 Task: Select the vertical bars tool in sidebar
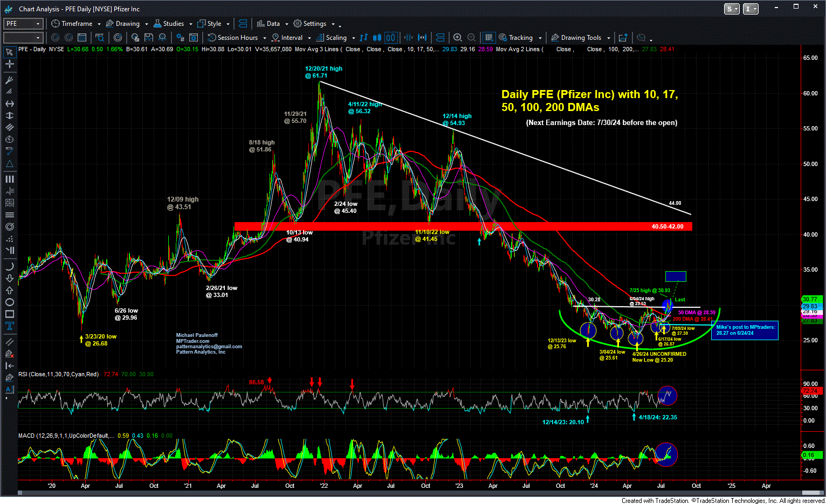pyautogui.click(x=9, y=179)
